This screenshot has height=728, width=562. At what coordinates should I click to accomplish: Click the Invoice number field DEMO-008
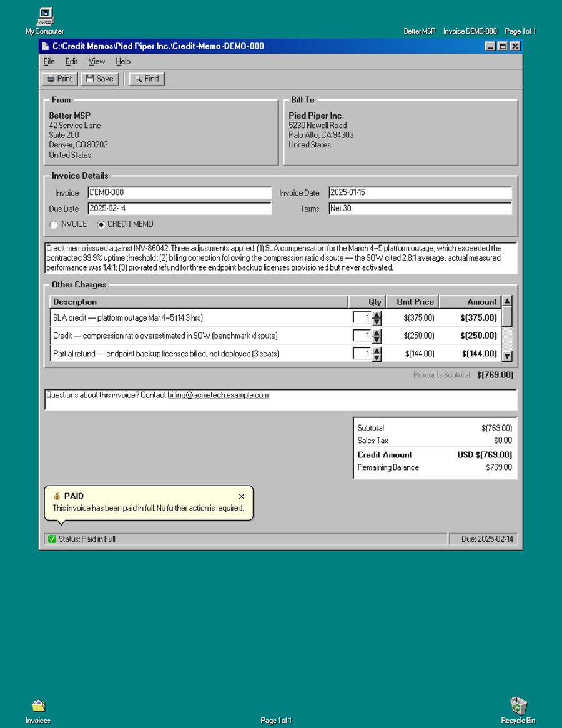pos(180,192)
